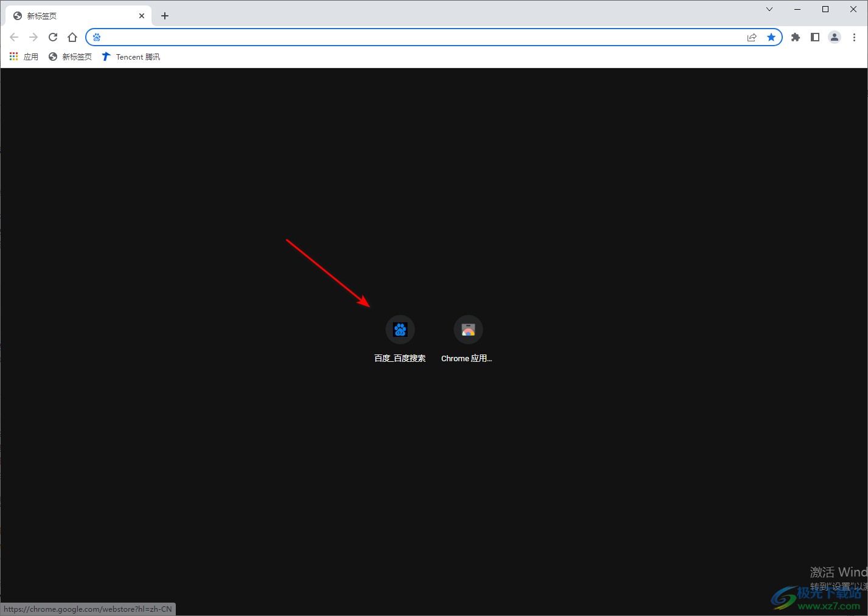
Task: Select the 新标签页 tab
Action: 78,16
